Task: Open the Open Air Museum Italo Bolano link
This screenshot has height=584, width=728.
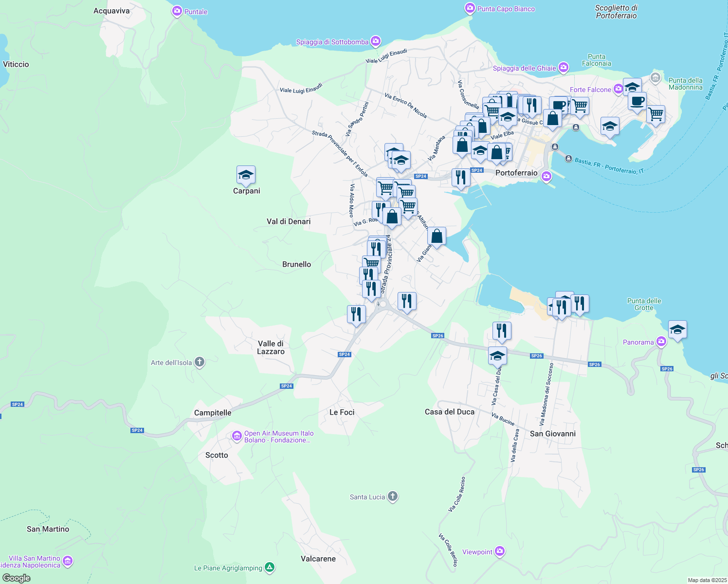Action: tap(279, 437)
